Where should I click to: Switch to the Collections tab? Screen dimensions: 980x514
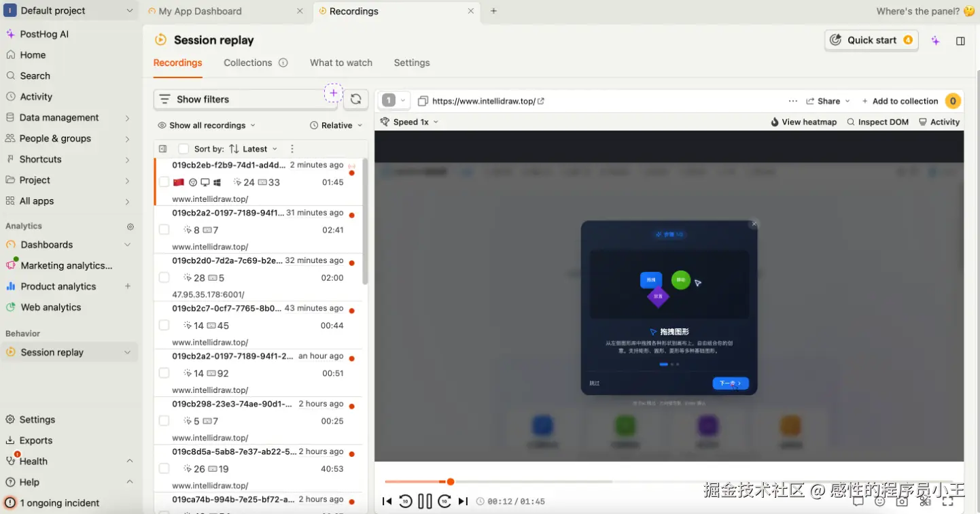click(248, 63)
